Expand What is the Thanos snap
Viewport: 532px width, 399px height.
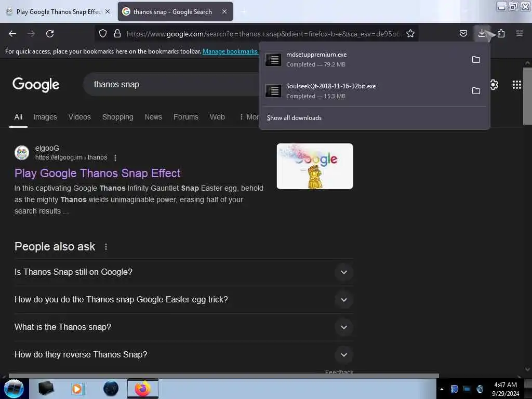(x=183, y=327)
